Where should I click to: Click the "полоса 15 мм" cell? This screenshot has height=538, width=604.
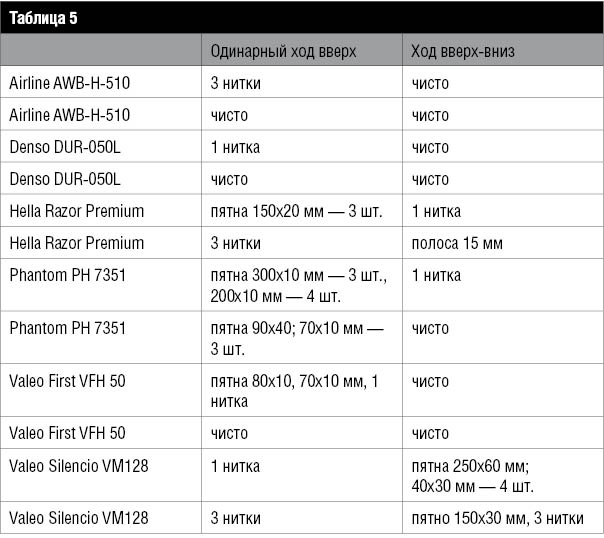(x=457, y=243)
